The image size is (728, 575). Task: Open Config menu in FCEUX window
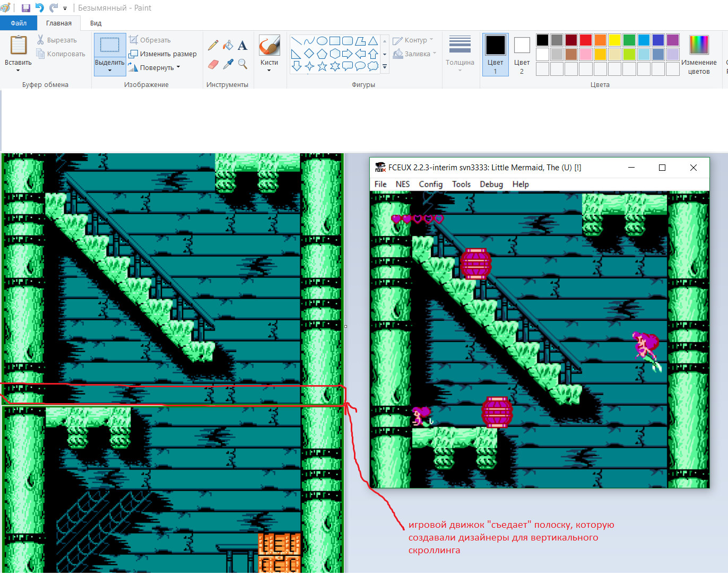point(431,184)
